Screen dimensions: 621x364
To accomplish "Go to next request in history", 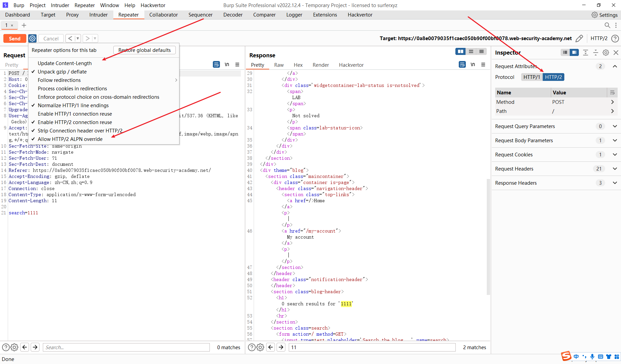I will point(87,38).
